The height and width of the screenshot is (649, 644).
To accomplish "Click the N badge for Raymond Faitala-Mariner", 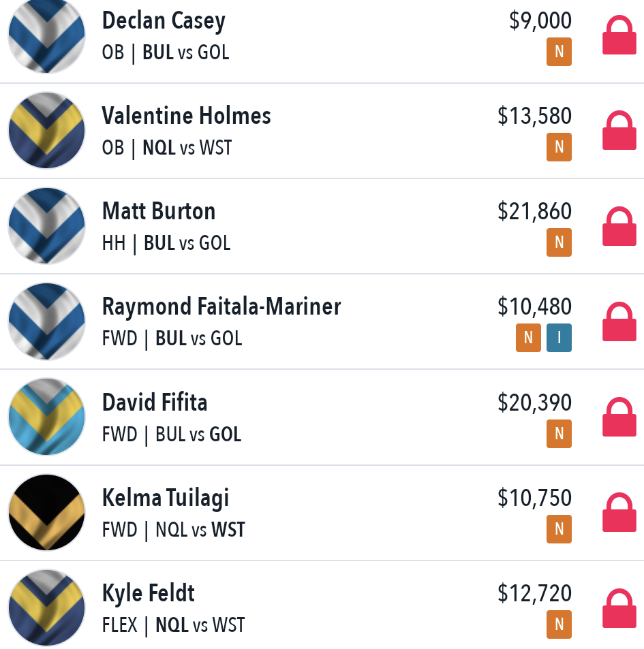I will pyautogui.click(x=528, y=338).
